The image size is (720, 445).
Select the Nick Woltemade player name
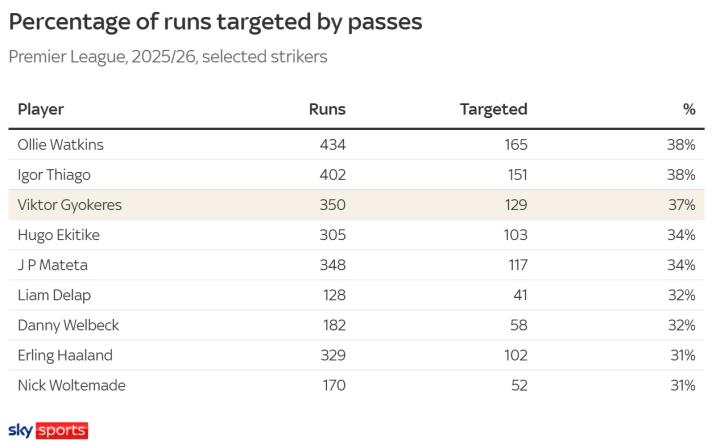point(71,385)
